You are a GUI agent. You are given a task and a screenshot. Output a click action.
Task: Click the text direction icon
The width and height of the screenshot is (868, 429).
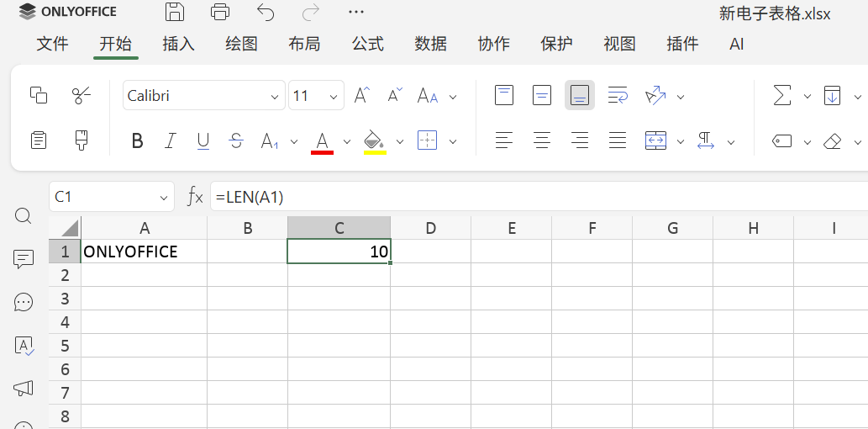pos(705,140)
